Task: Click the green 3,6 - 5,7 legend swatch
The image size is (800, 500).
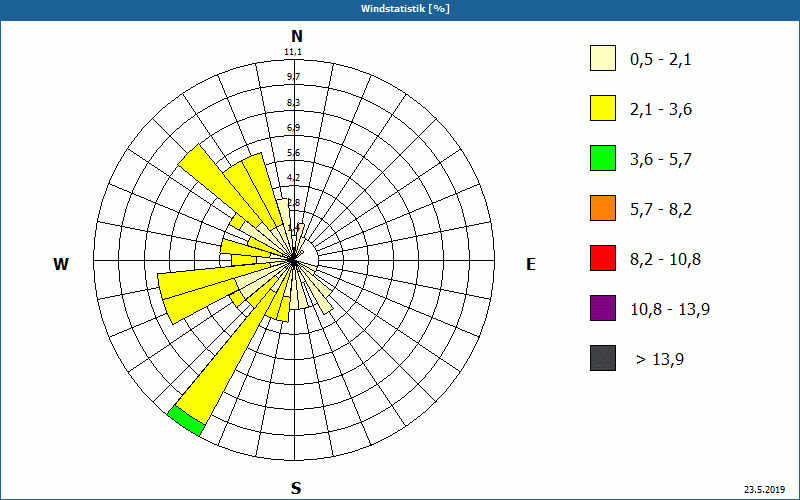Action: pyautogui.click(x=603, y=158)
